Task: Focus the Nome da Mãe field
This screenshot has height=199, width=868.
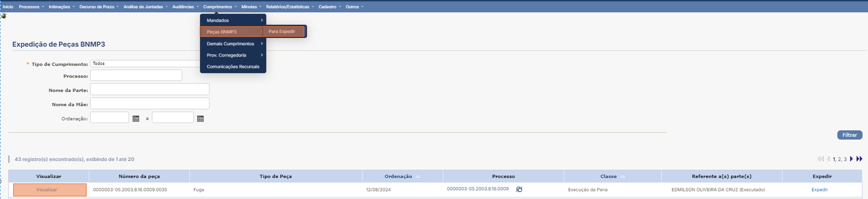Action: [150, 103]
